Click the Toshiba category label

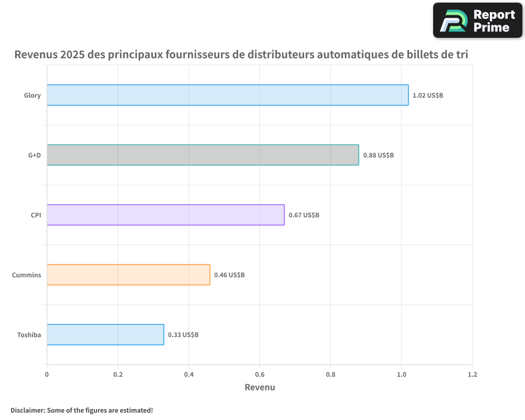(29, 334)
